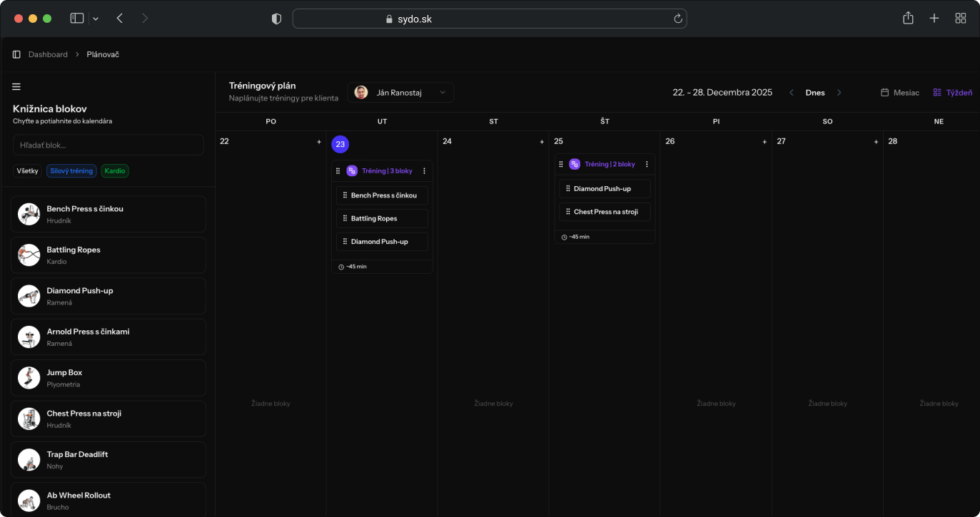Click drag handle of Tréning 3 bloky card
Screen dimensions: 980x517
click(338, 171)
